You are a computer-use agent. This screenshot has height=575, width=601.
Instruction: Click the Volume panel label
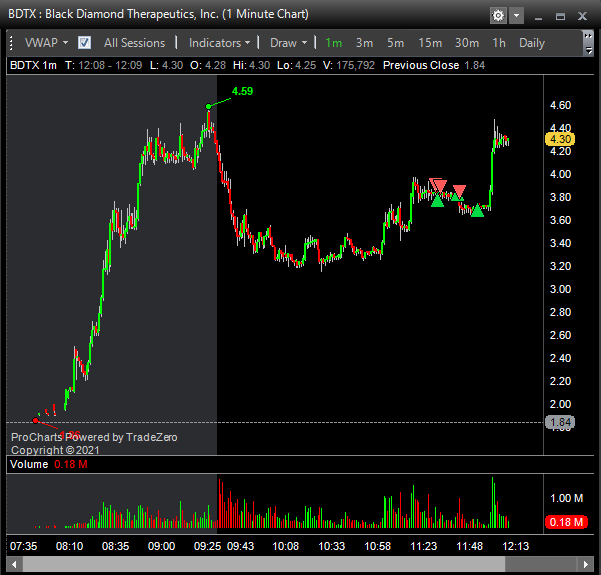(29, 464)
